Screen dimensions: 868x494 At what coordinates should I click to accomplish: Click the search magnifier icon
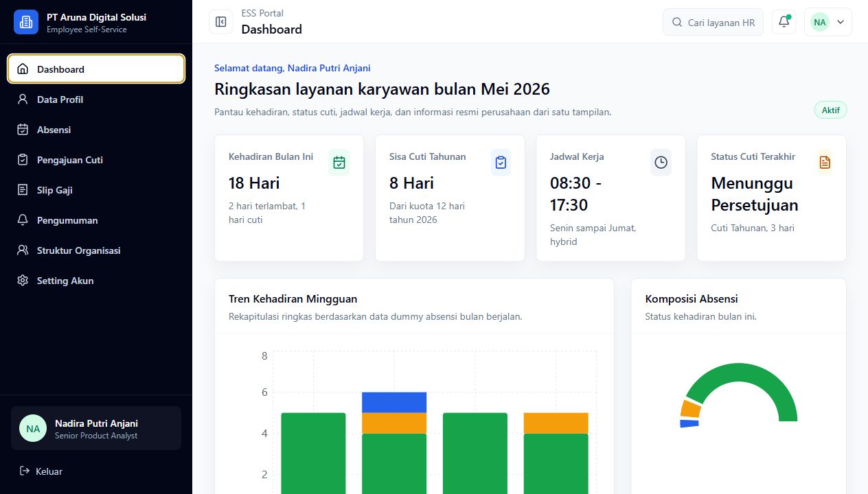(677, 23)
